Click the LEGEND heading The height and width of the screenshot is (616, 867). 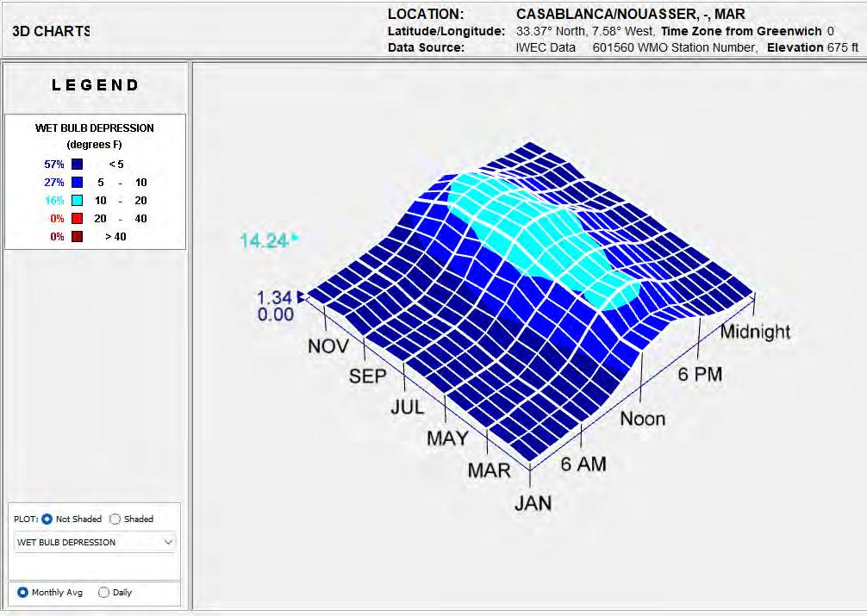(95, 85)
